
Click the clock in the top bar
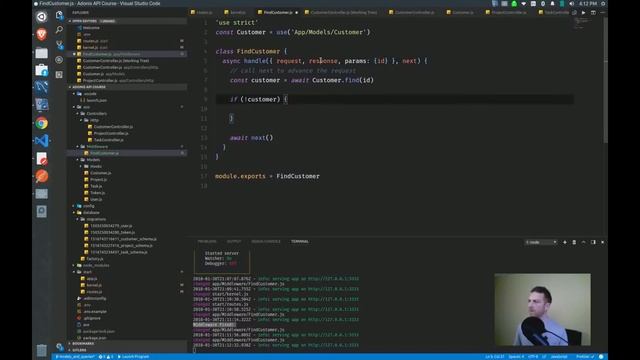pyautogui.click(x=588, y=4)
